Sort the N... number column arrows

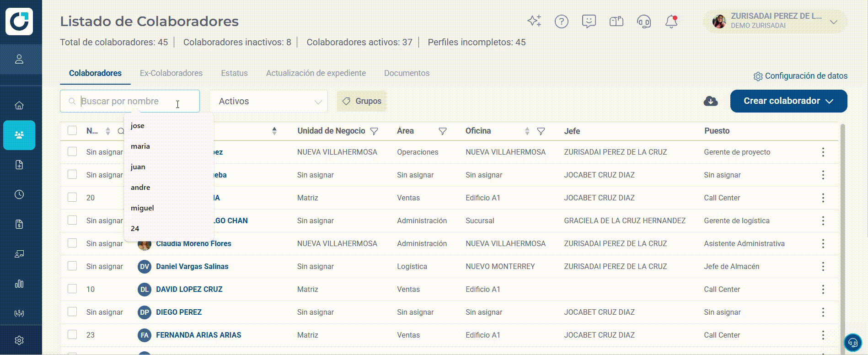pyautogui.click(x=108, y=131)
